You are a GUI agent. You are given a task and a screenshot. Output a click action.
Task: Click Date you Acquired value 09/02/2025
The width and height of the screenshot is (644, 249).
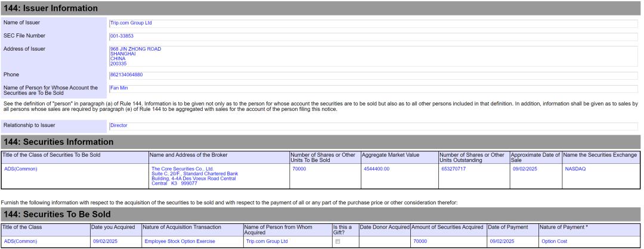click(x=105, y=242)
